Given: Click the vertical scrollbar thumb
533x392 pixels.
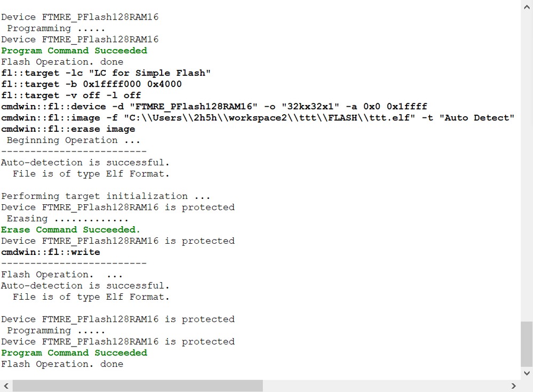Looking at the screenshot, I should click(x=527, y=343).
